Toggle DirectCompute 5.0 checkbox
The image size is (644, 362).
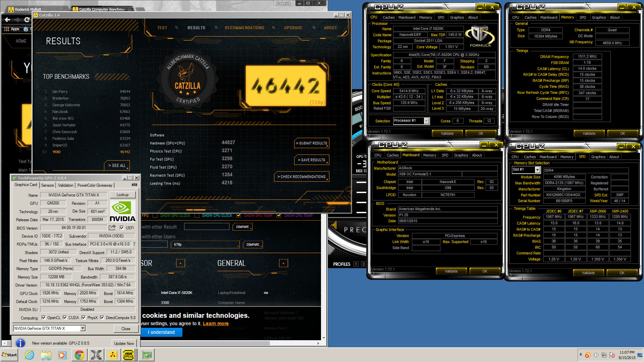pyautogui.click(x=102, y=318)
